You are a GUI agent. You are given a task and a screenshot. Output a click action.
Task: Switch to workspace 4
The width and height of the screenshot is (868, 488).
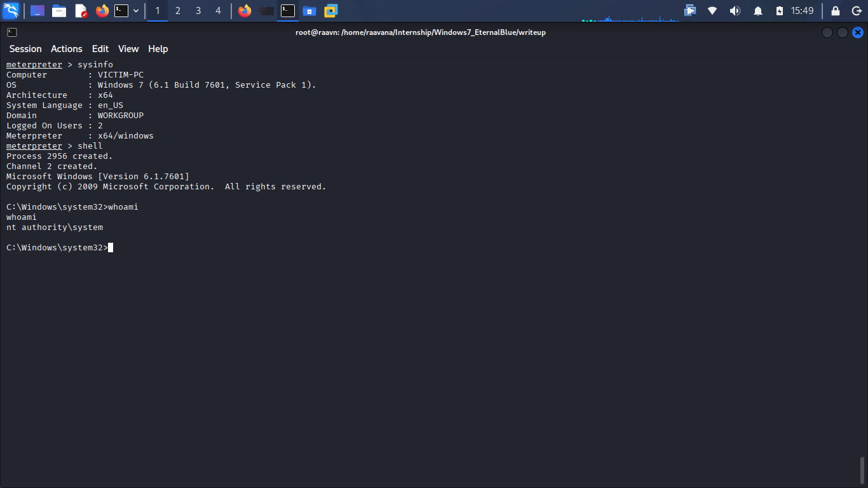(x=218, y=11)
